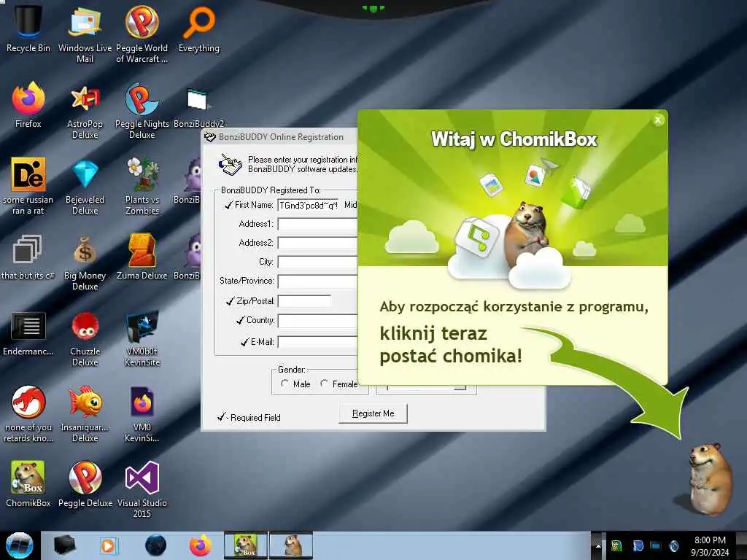Show hidden system tray icons
The image size is (747, 560).
598,545
